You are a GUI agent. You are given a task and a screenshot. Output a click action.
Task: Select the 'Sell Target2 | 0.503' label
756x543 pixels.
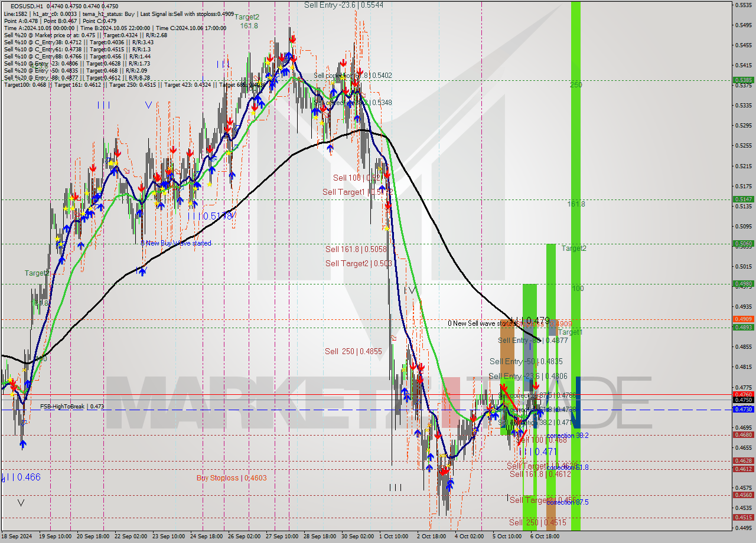(x=359, y=263)
